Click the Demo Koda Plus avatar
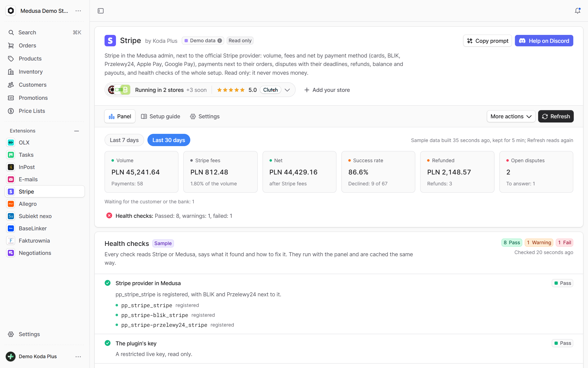Screen dimensions: 588x368 pyautogui.click(x=11, y=357)
